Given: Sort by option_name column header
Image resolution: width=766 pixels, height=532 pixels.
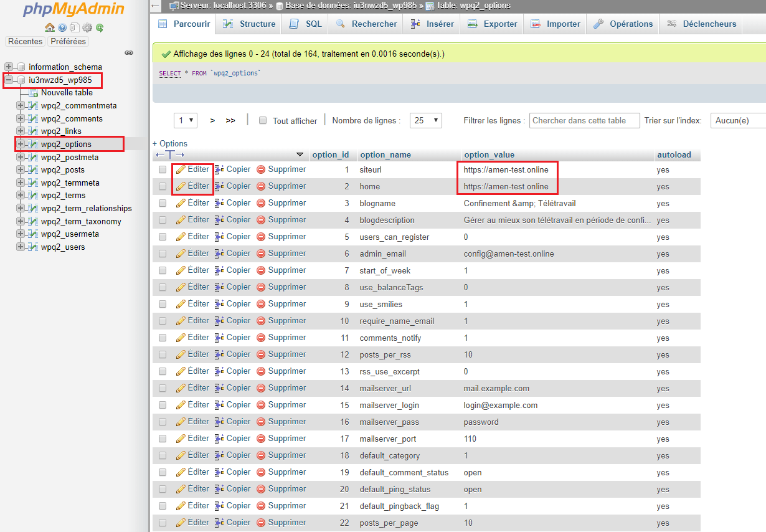Looking at the screenshot, I should coord(385,154).
